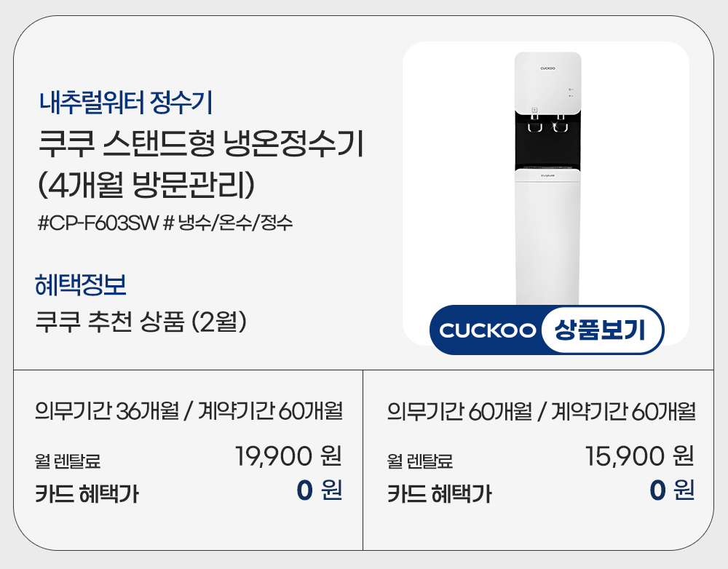The width and height of the screenshot is (728, 569).
Task: Click the 쿠쿠 추천 상품 (2월) benefit text
Action: coord(142,320)
